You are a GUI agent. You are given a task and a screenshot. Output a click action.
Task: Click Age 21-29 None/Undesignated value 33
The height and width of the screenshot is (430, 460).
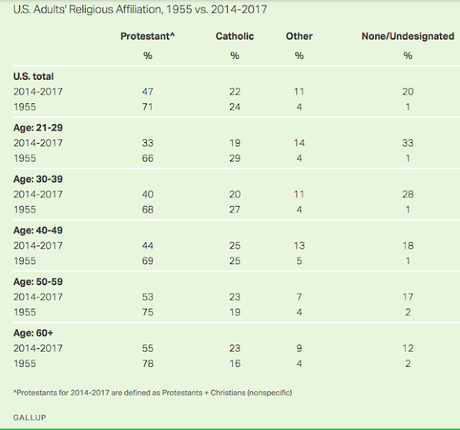408,143
